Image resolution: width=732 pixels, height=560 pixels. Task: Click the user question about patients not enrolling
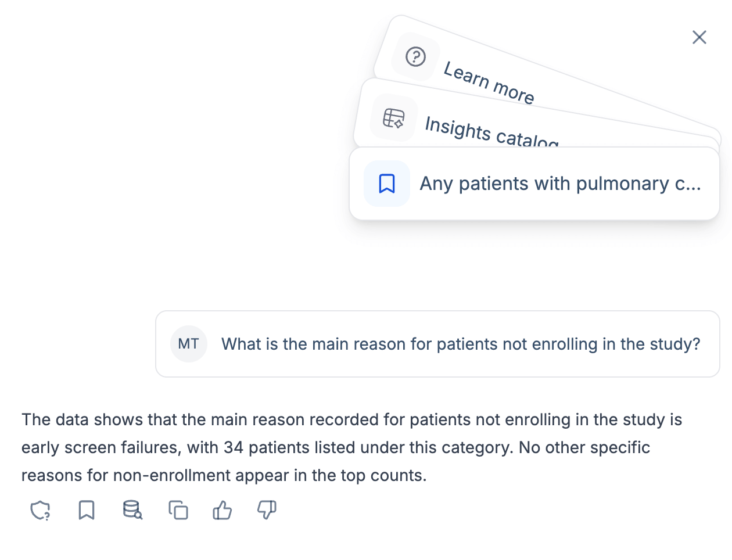coord(461,344)
